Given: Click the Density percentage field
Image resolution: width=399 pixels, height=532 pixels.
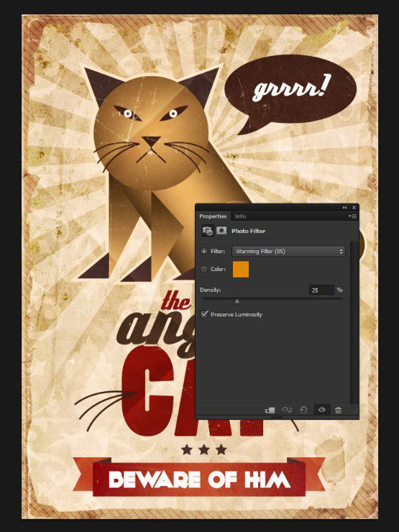Looking at the screenshot, I should coord(321,290).
